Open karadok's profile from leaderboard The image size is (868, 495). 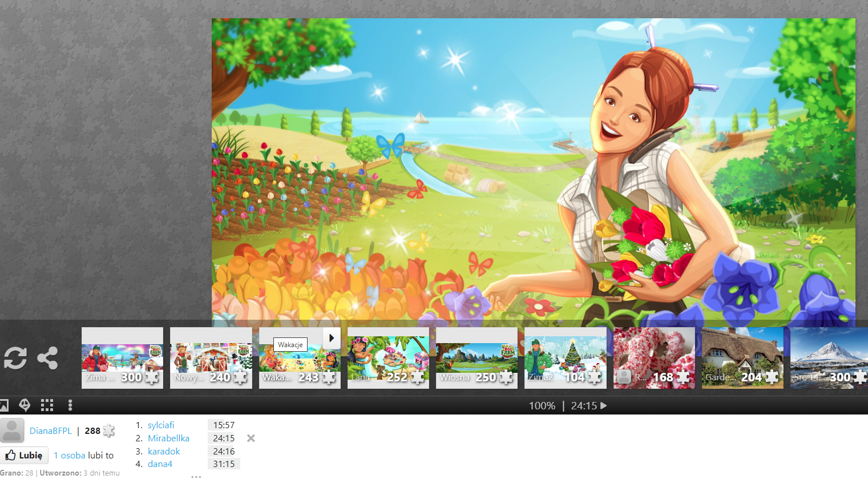point(164,452)
